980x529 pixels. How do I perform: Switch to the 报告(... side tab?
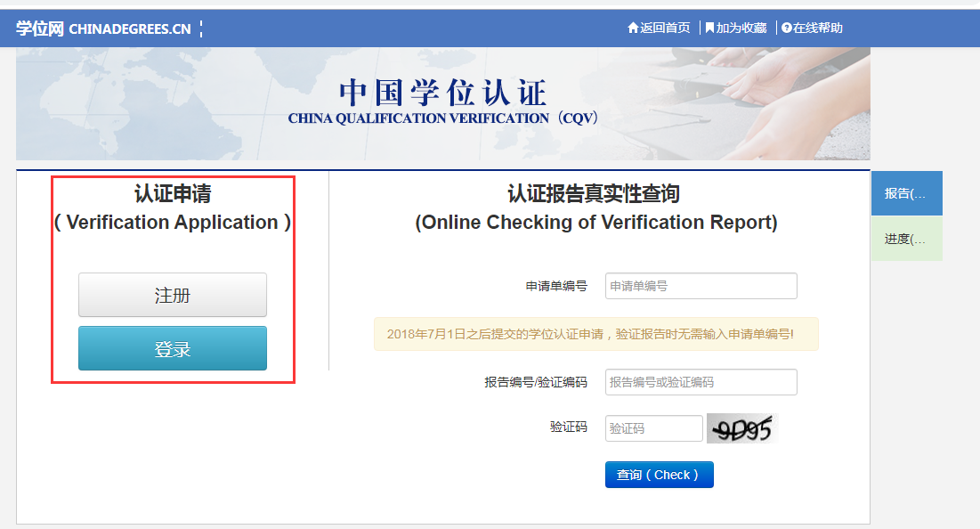[x=906, y=193]
